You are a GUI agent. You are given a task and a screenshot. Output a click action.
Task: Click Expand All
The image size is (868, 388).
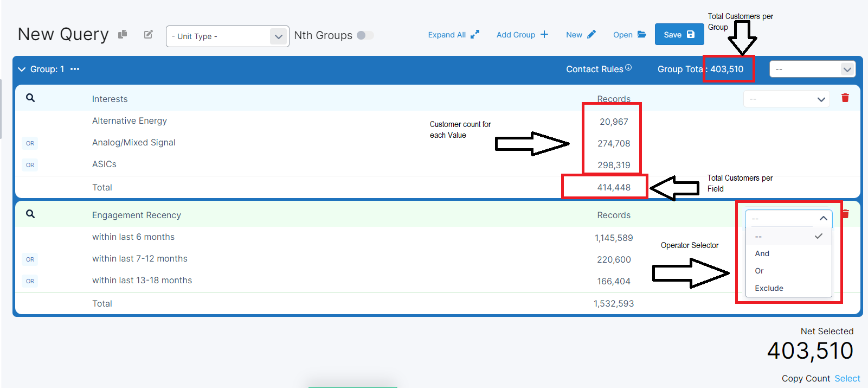[x=453, y=35]
